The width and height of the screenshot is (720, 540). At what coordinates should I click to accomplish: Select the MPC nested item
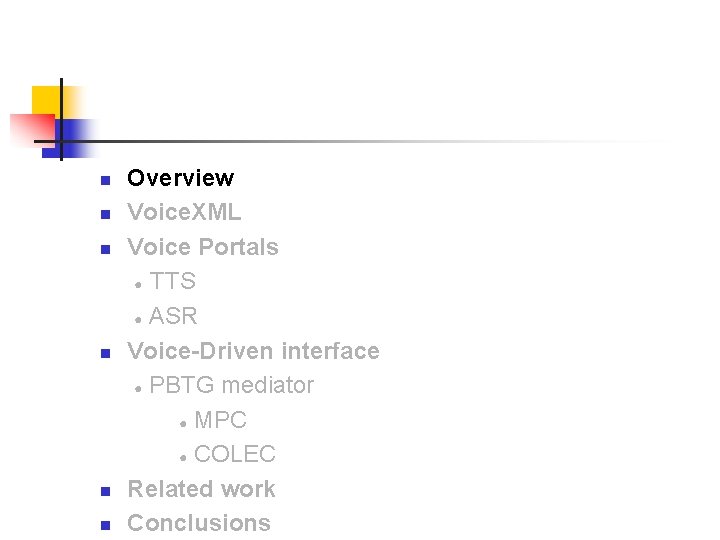point(220,420)
